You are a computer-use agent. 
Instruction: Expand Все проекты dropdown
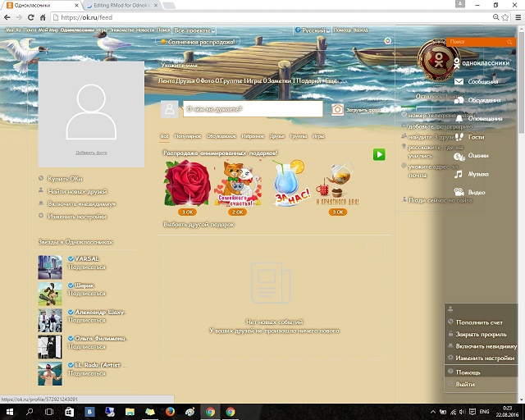tap(194, 30)
